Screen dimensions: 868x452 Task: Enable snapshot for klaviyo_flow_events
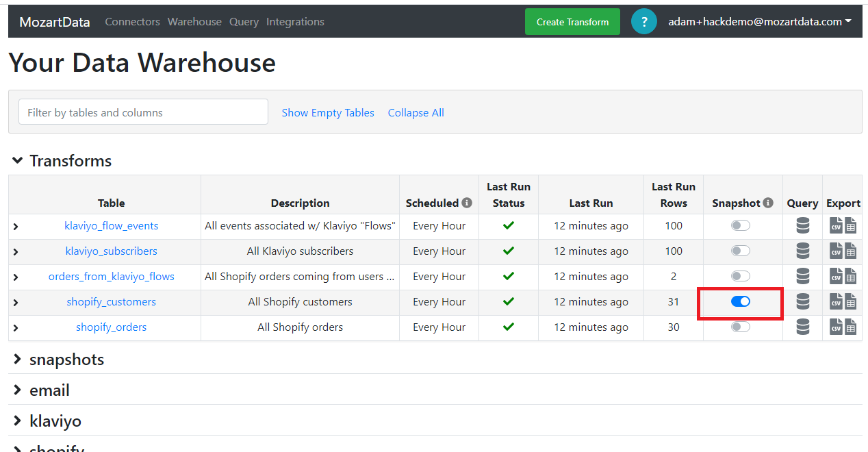[741, 225]
